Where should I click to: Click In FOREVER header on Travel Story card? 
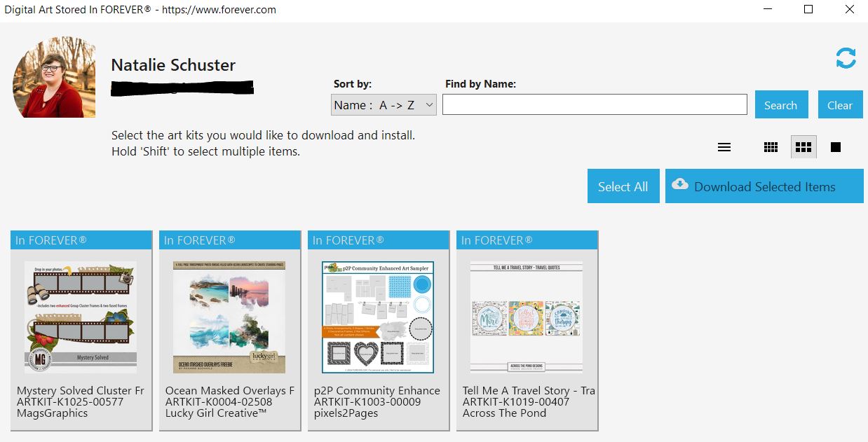(527, 240)
